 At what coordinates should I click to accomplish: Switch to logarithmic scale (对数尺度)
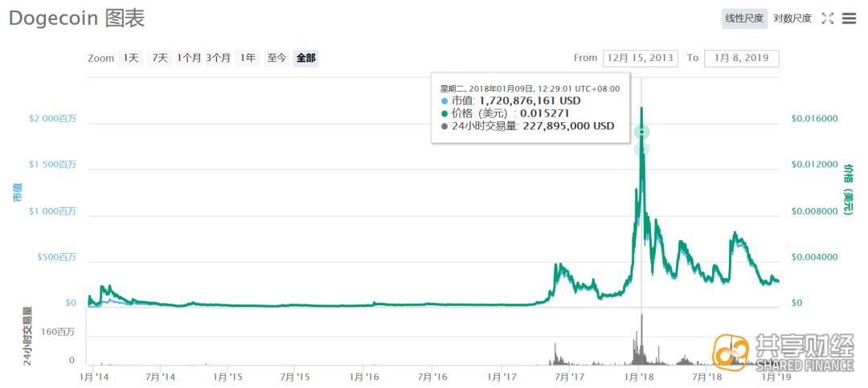coord(792,18)
